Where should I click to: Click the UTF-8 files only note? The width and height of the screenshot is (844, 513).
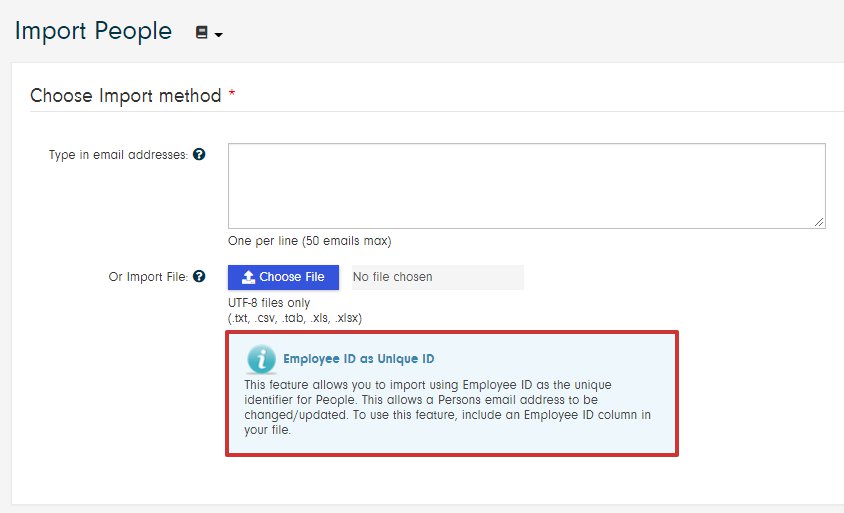click(x=269, y=303)
